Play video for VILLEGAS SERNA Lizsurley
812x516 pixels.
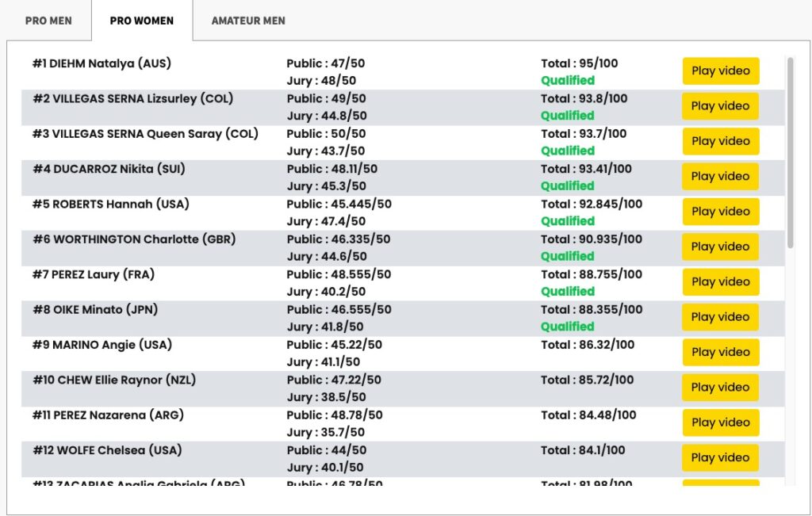pyautogui.click(x=720, y=106)
